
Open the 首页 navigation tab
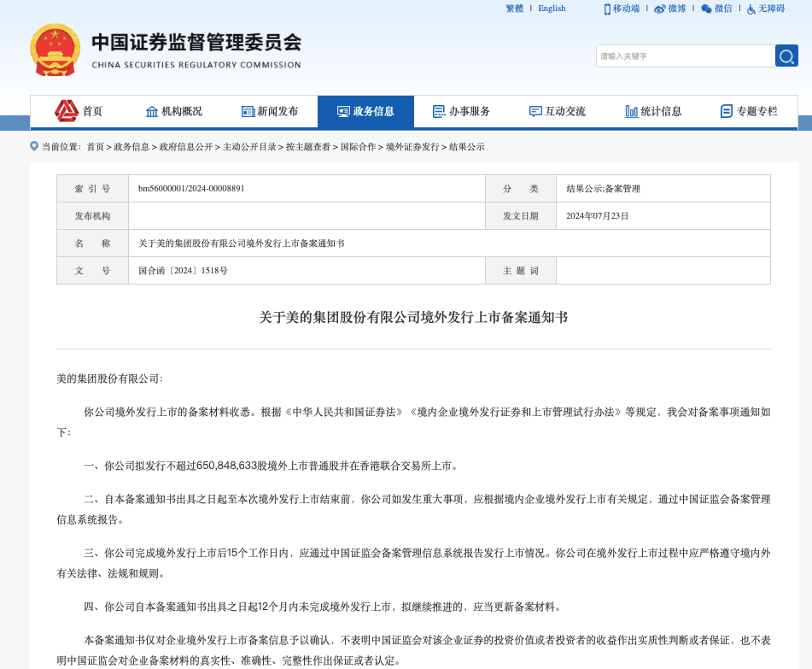(x=79, y=111)
